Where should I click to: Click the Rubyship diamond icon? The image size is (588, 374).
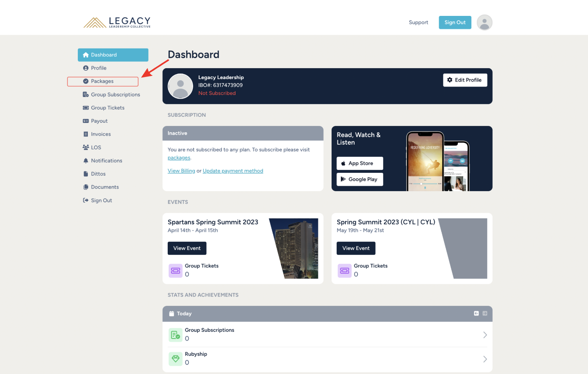(175, 359)
